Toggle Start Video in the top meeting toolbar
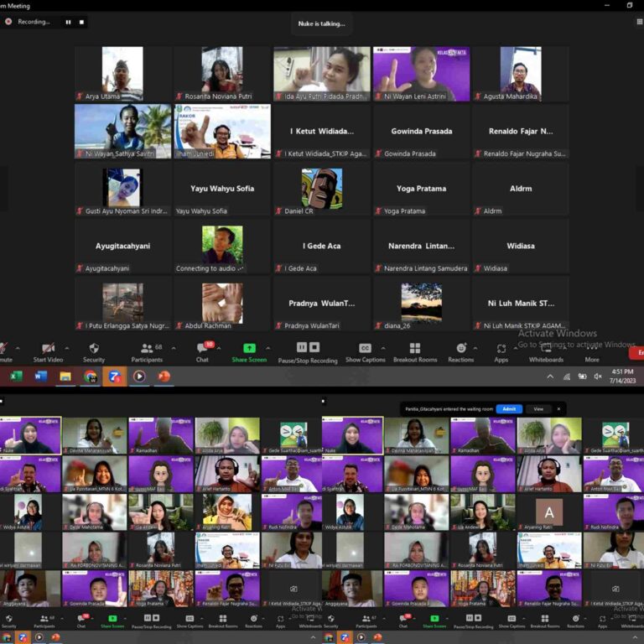Image resolution: width=644 pixels, height=644 pixels. [48, 352]
